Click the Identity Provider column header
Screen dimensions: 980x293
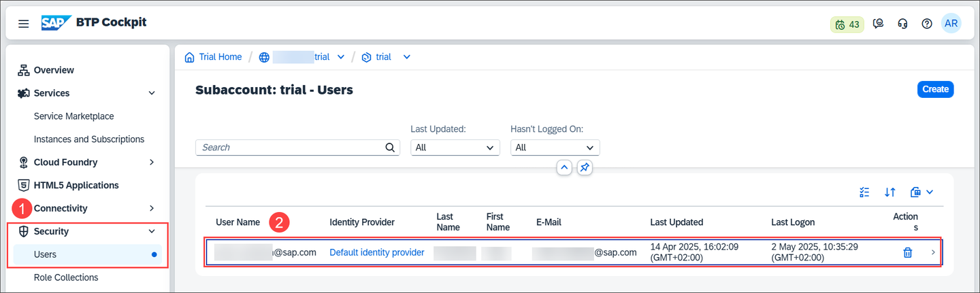(x=362, y=222)
